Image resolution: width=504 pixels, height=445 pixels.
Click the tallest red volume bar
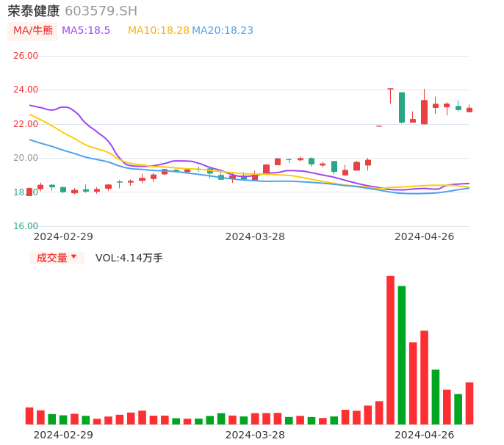pos(390,350)
